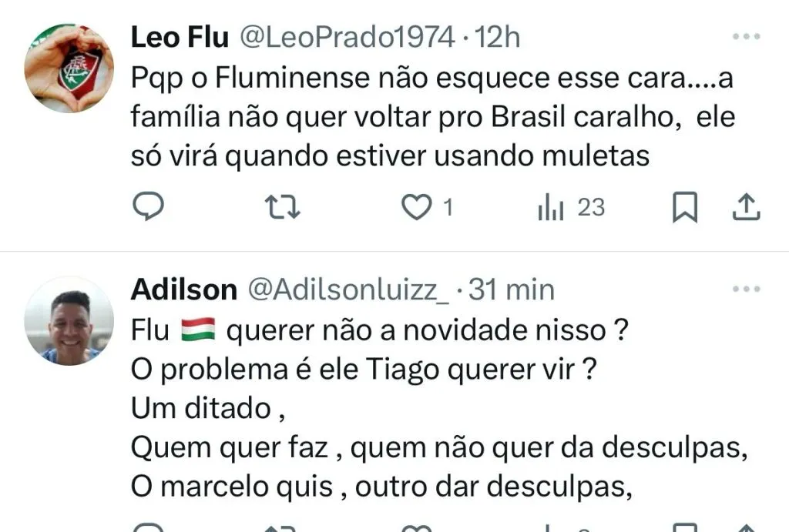This screenshot has width=789, height=532.
Task: Open the 12h timestamp link
Action: click(x=499, y=37)
